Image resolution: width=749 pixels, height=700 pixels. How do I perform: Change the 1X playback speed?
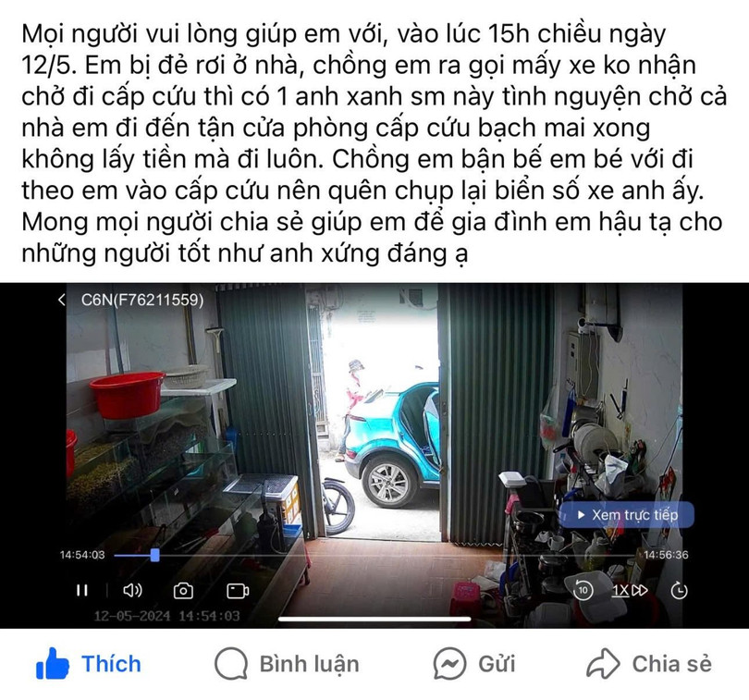(x=630, y=591)
